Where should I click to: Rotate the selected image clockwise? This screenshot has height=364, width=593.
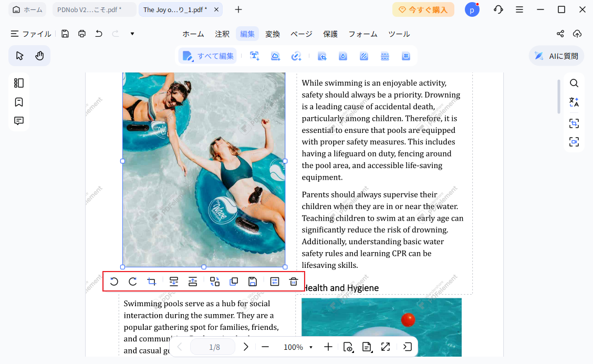(132, 281)
